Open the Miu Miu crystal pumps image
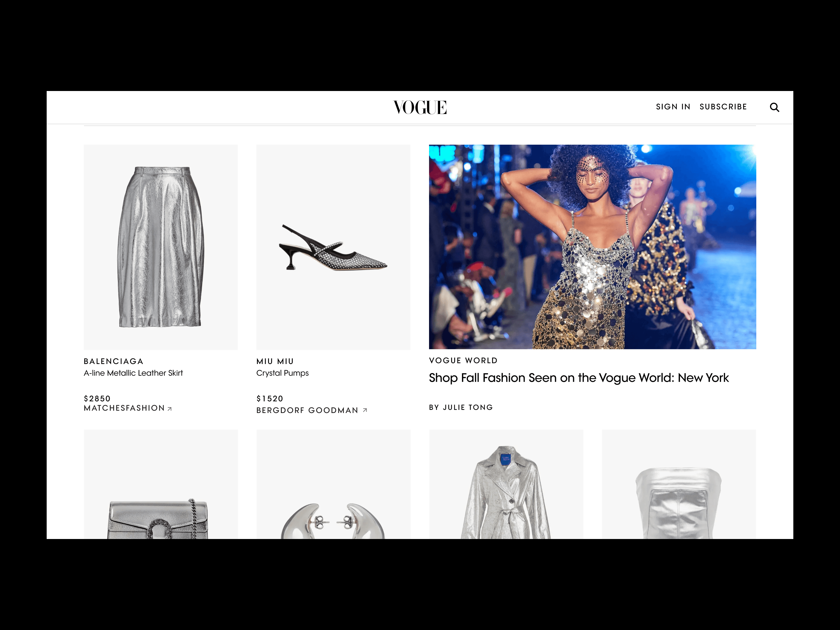This screenshot has height=630, width=840. (x=333, y=247)
